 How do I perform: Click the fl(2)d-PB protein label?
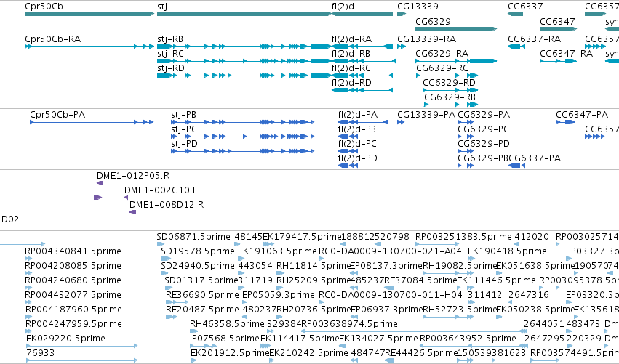pyautogui.click(x=357, y=129)
